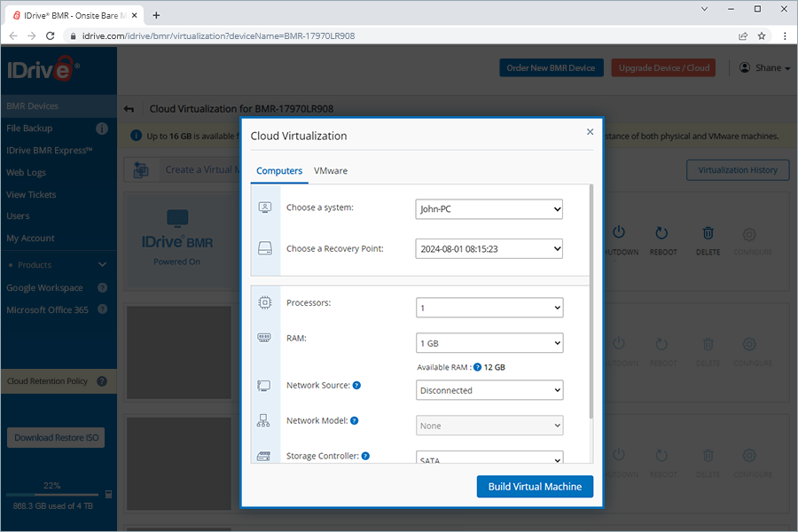Click the Available RAM info icon

(478, 367)
